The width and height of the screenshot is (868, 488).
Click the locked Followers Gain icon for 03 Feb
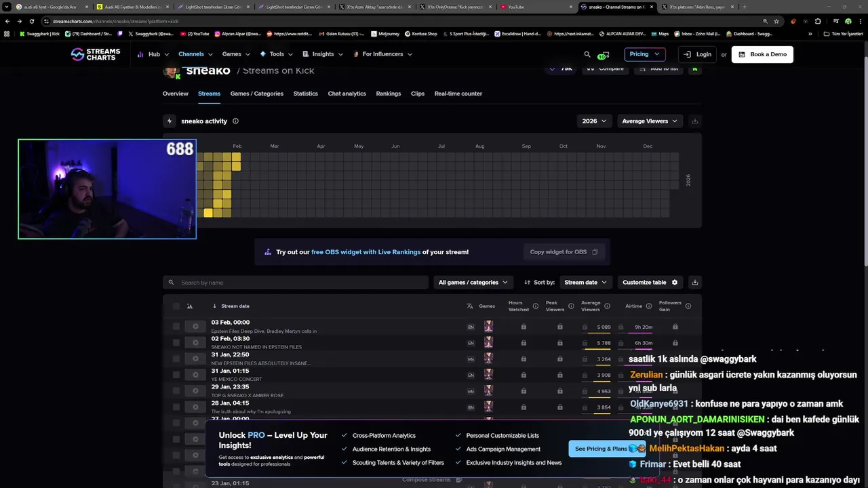click(675, 327)
